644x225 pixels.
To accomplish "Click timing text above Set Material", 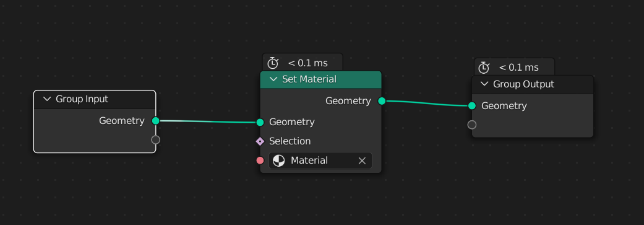I will coord(308,63).
